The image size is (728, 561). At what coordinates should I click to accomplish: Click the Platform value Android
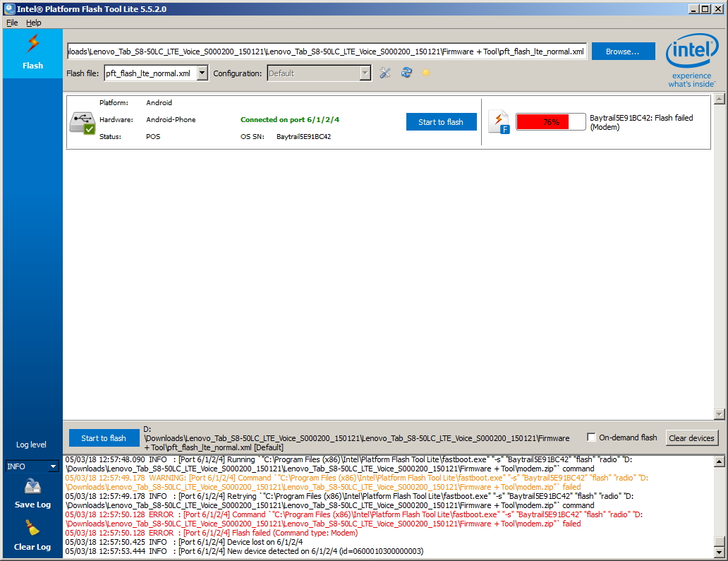coord(159,102)
